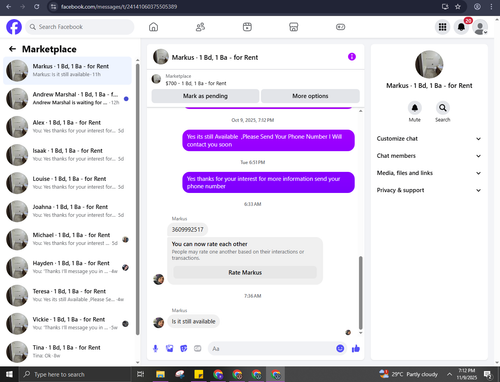
Task: Open the Task View taskbar icon
Action: point(141,374)
